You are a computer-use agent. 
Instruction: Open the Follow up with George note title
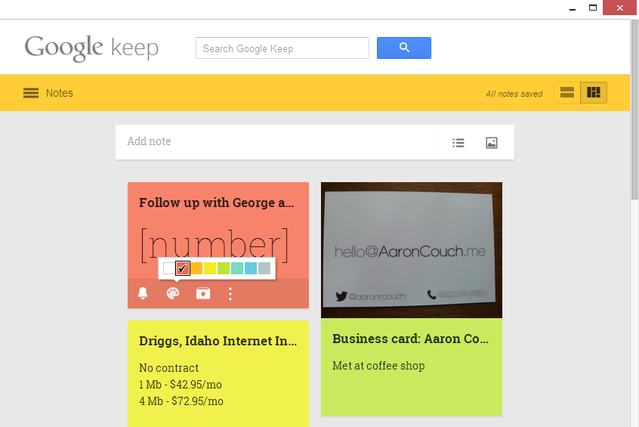[x=216, y=202]
